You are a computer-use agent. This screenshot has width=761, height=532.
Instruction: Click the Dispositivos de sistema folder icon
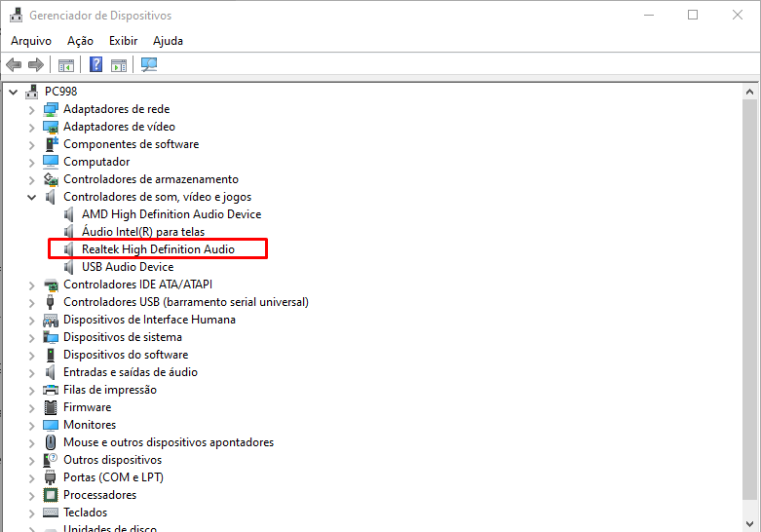[51, 337]
